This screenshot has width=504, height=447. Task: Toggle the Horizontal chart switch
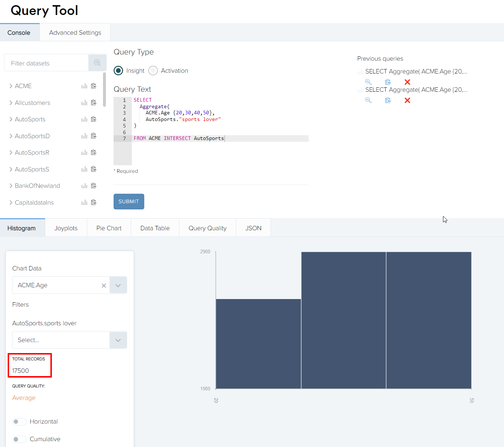(x=19, y=422)
